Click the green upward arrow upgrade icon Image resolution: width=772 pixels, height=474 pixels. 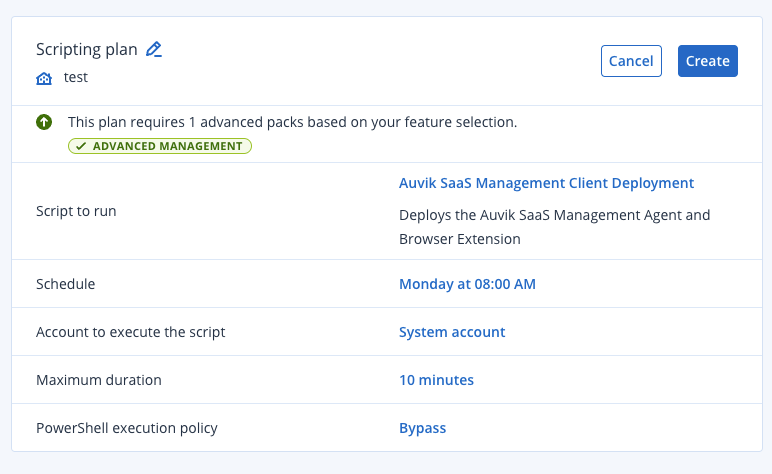pos(44,122)
